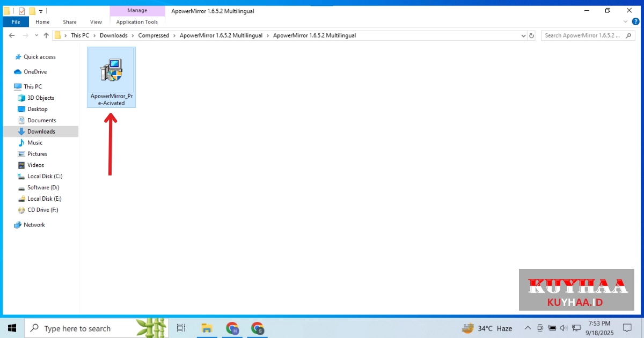This screenshot has width=644, height=338.
Task: Select the ApowerMirror_Pre-Acivated installer file
Action: click(x=111, y=77)
